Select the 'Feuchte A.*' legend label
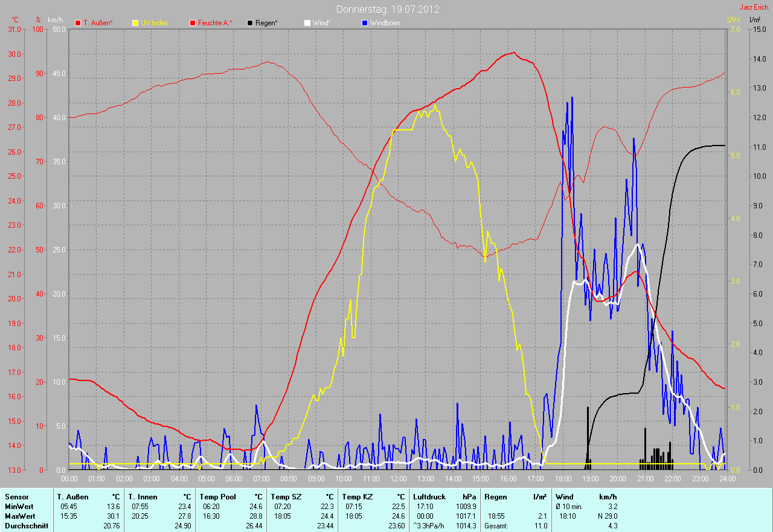 pyautogui.click(x=215, y=23)
